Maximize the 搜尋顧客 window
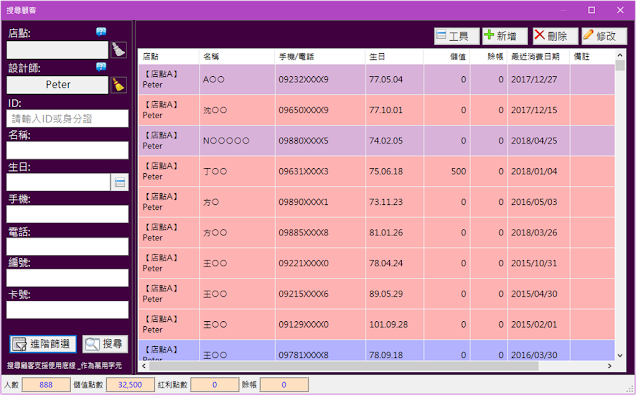 pos(592,10)
